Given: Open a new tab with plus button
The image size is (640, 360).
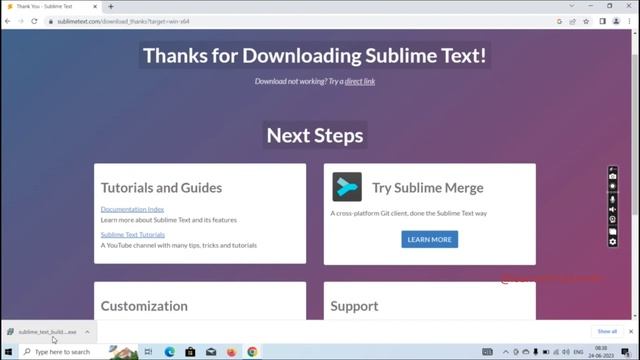Looking at the screenshot, I should coord(111,7).
